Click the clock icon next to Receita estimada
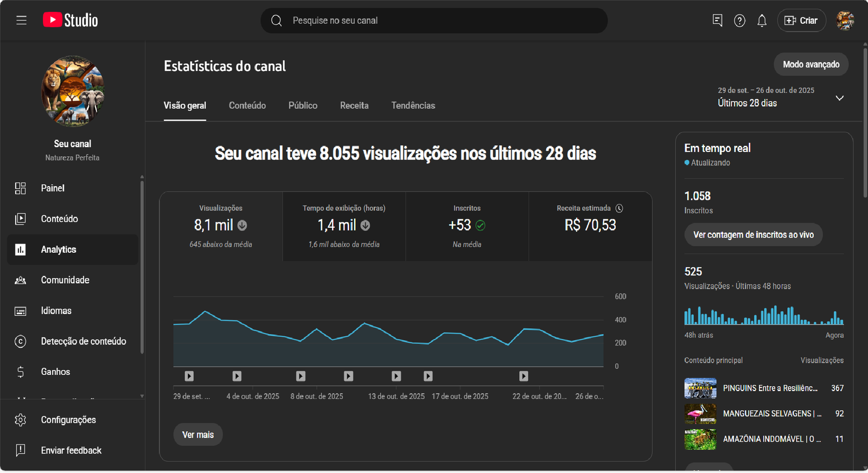 [619, 208]
